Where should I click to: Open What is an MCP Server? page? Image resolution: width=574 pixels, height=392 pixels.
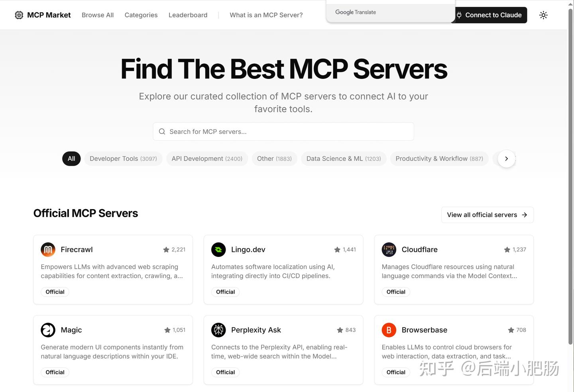(x=266, y=15)
